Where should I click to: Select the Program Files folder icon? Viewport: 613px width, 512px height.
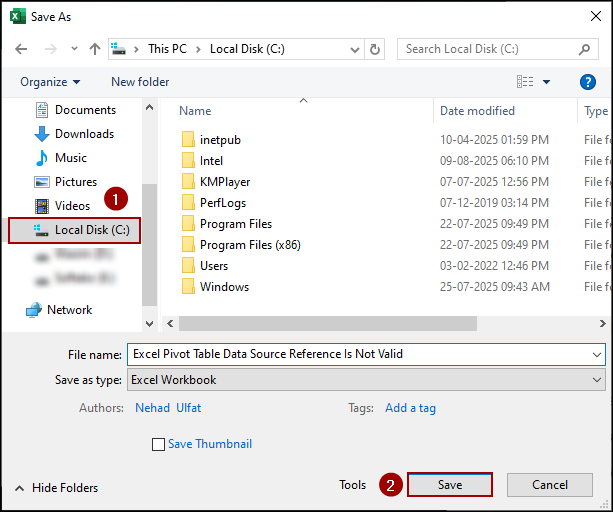(x=188, y=224)
